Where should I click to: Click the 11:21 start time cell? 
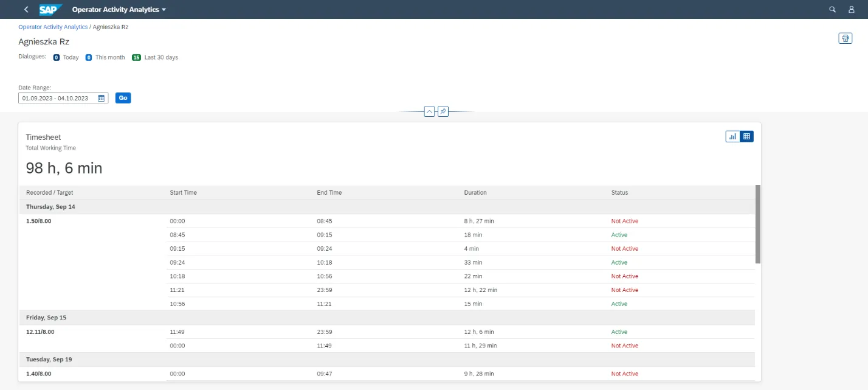[177, 290]
